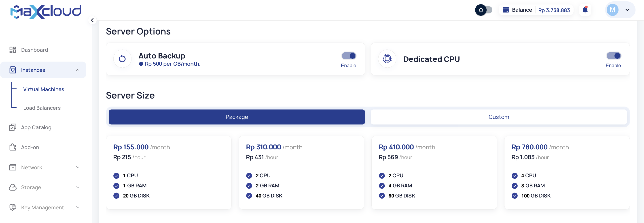
Task: Expand the Key Management menu chevron
Action: (x=78, y=207)
